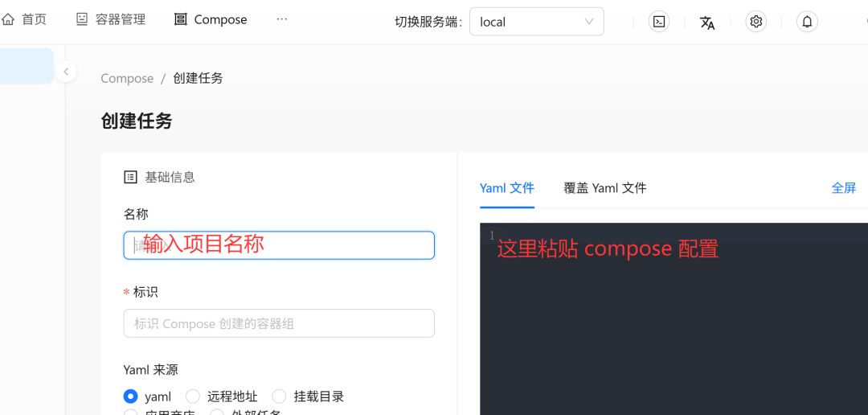Image resolution: width=868 pixels, height=415 pixels.
Task: Select the 挂载目录 radio option
Action: point(279,397)
